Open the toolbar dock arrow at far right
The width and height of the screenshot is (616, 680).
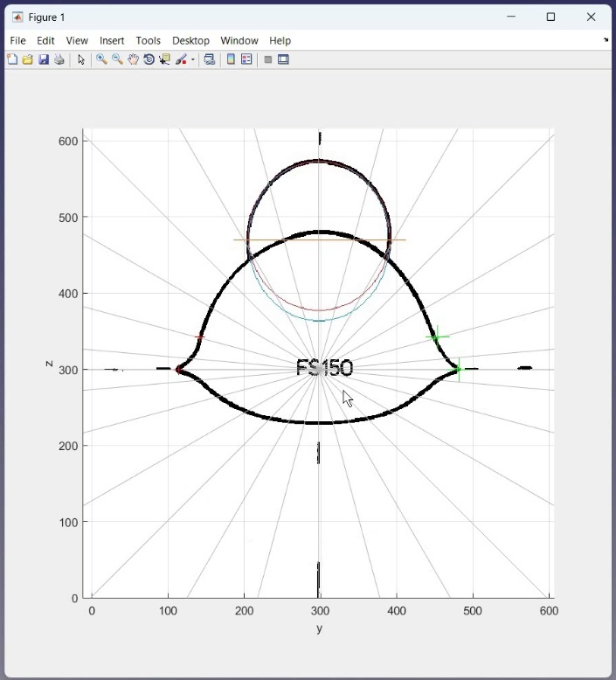click(606, 40)
